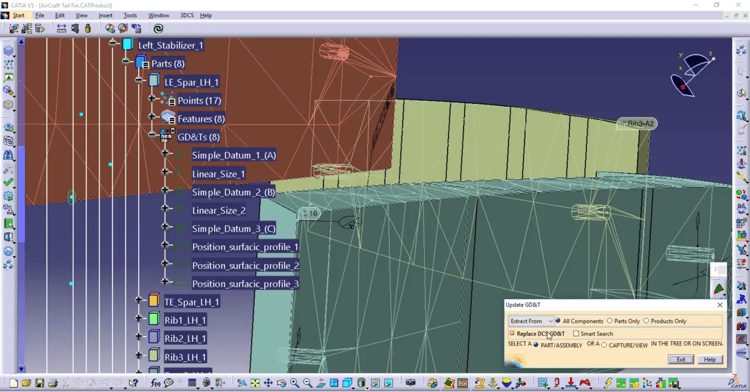Viewport: 750px width, 392px height.
Task: Open the Start menu
Action: coord(18,15)
